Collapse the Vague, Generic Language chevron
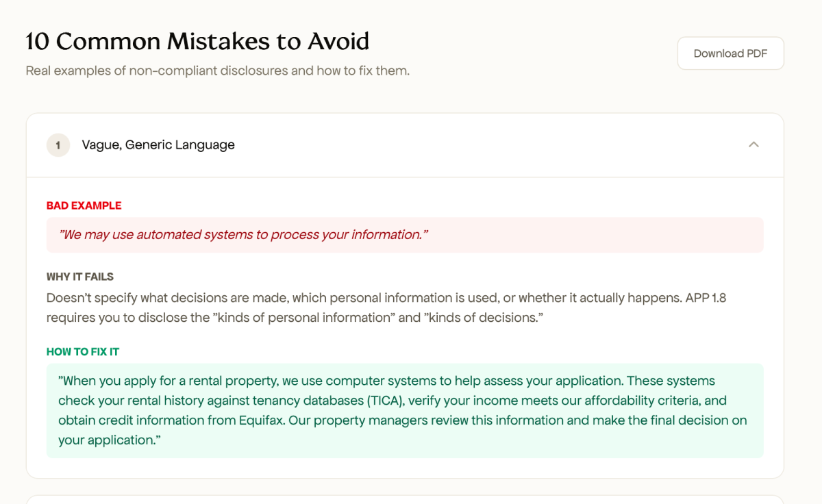 pyautogui.click(x=754, y=144)
